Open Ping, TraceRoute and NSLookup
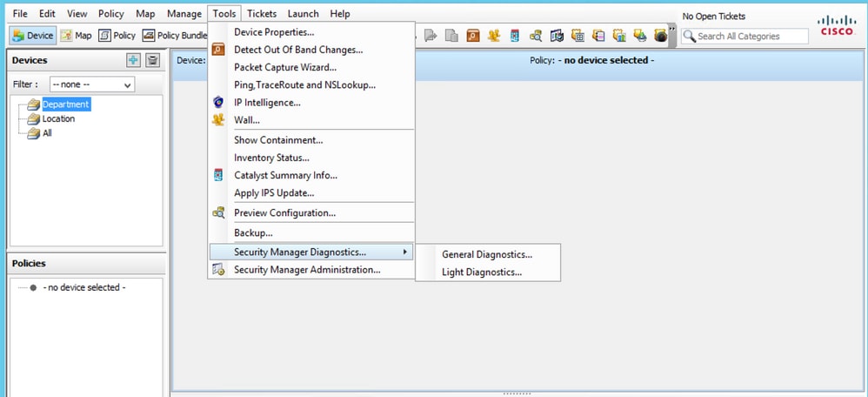 coord(311,85)
